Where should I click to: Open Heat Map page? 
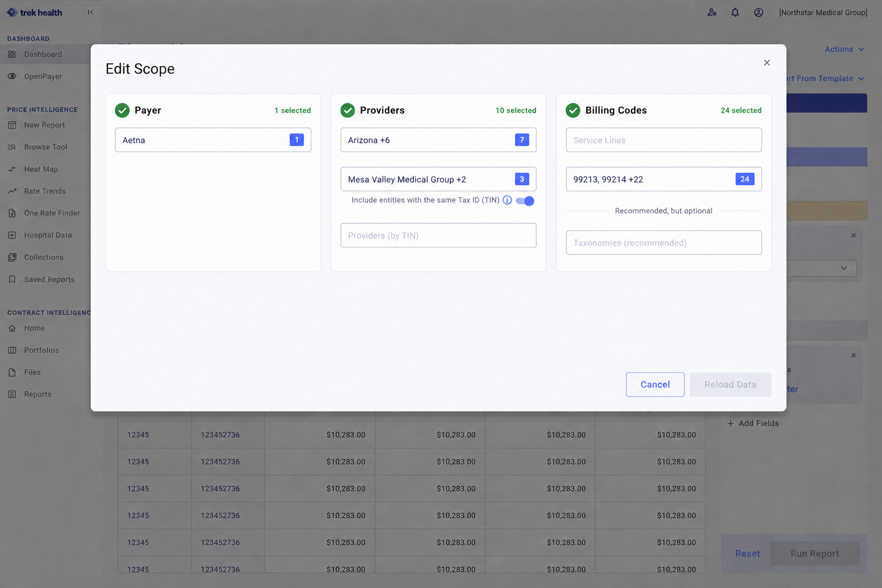[x=41, y=169]
